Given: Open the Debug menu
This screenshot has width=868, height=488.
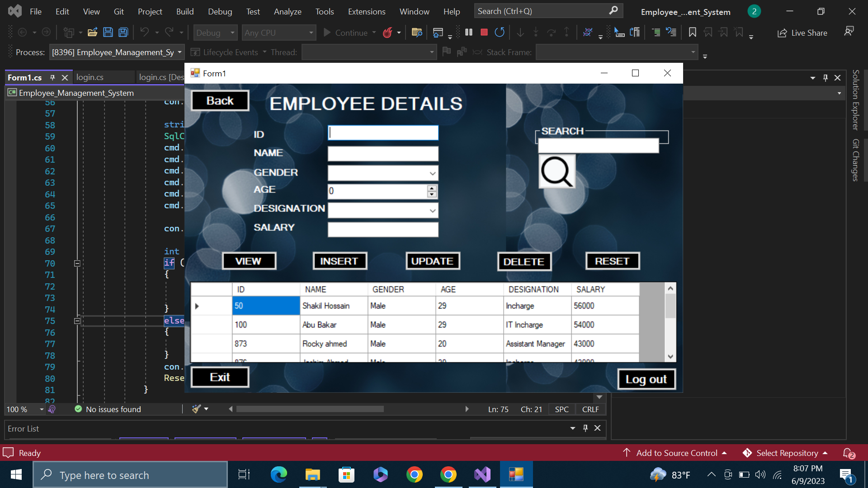Looking at the screenshot, I should coord(220,11).
